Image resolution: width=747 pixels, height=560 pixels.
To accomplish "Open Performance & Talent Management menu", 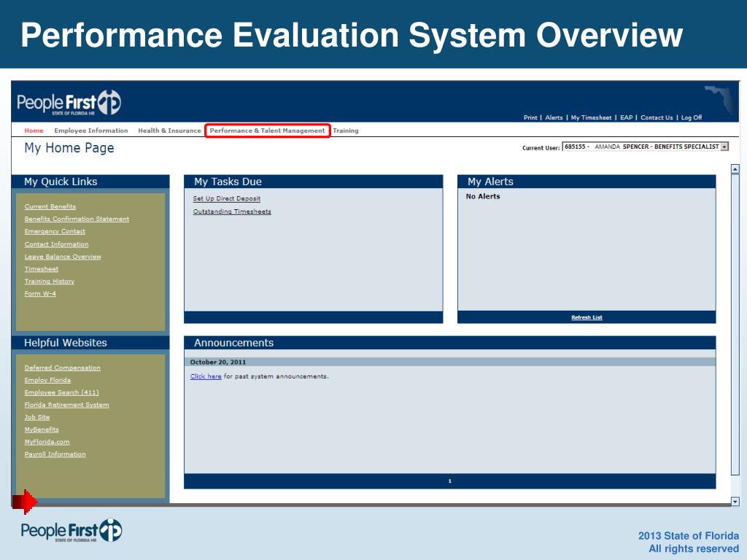I will [267, 131].
